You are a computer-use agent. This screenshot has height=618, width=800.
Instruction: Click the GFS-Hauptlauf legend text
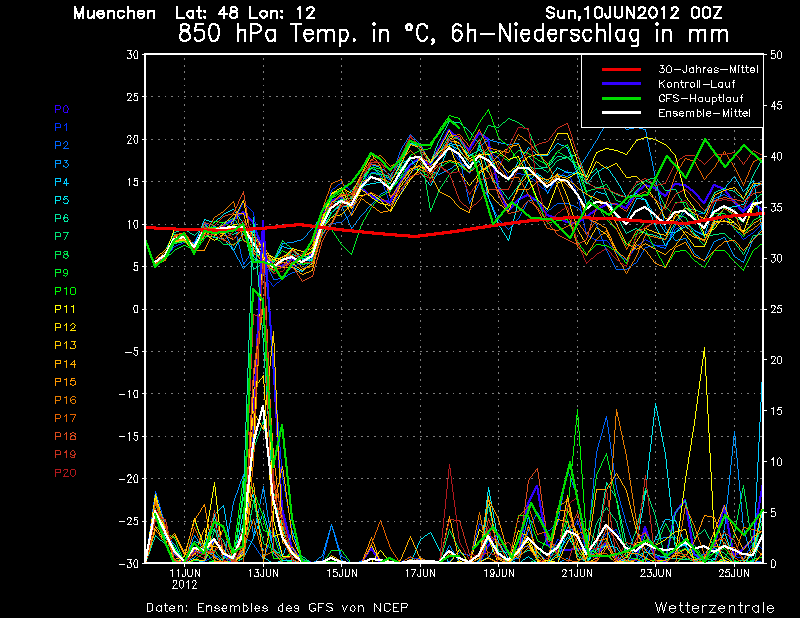click(x=701, y=98)
